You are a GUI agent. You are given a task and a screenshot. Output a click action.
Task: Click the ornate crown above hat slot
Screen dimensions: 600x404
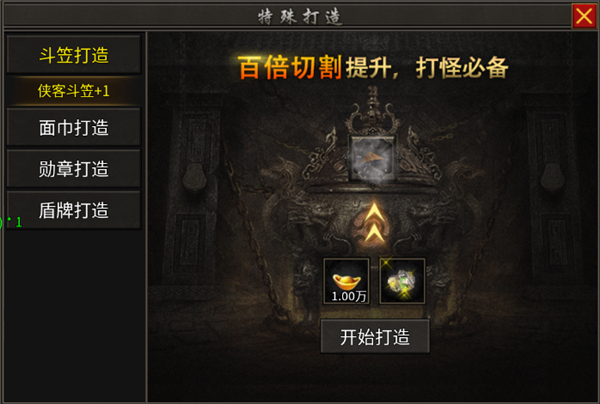[x=372, y=109]
